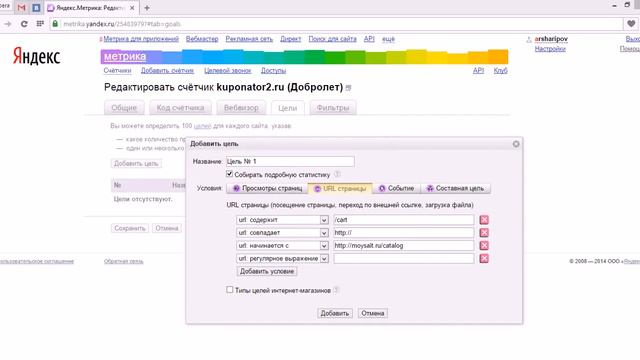Open the 'url: начинается с' dropdown
Image resolution: width=640 pixels, height=360 pixels.
pos(282,246)
